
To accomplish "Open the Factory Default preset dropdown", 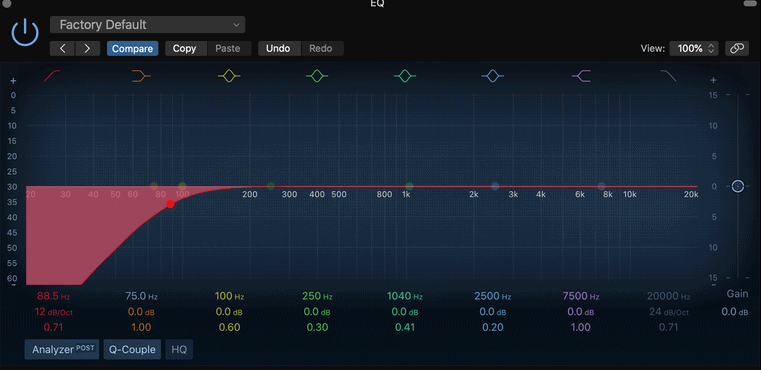I will pyautogui.click(x=148, y=25).
